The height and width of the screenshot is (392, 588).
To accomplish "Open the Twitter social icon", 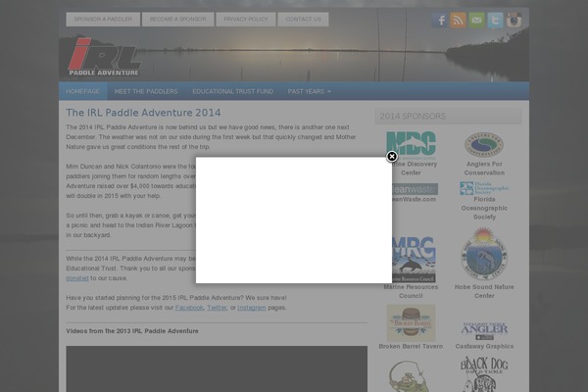I will pyautogui.click(x=495, y=20).
